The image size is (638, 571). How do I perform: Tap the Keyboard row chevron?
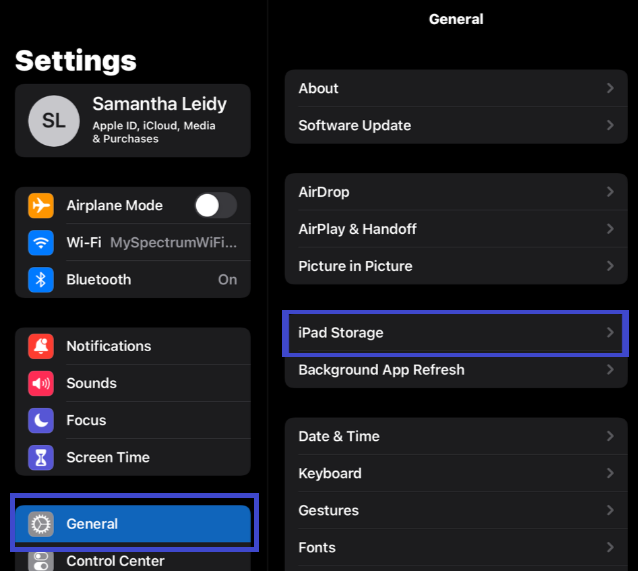click(x=610, y=473)
